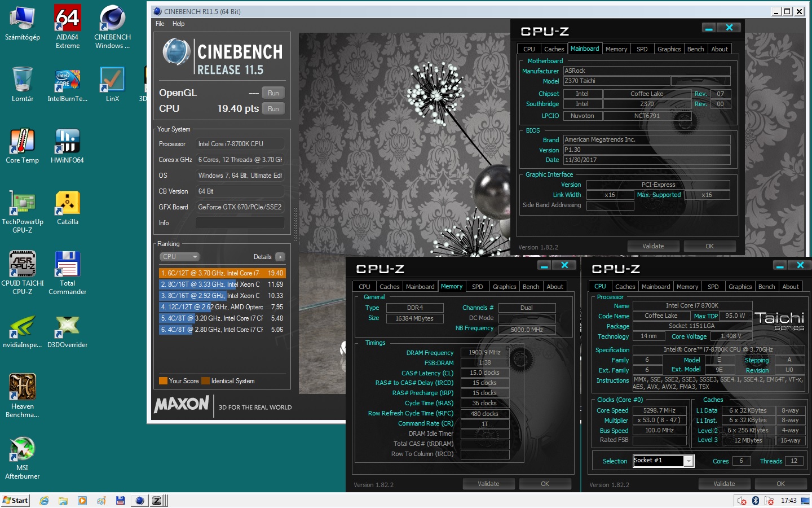Run the CPU benchmark
The image size is (812, 508).
273,108
